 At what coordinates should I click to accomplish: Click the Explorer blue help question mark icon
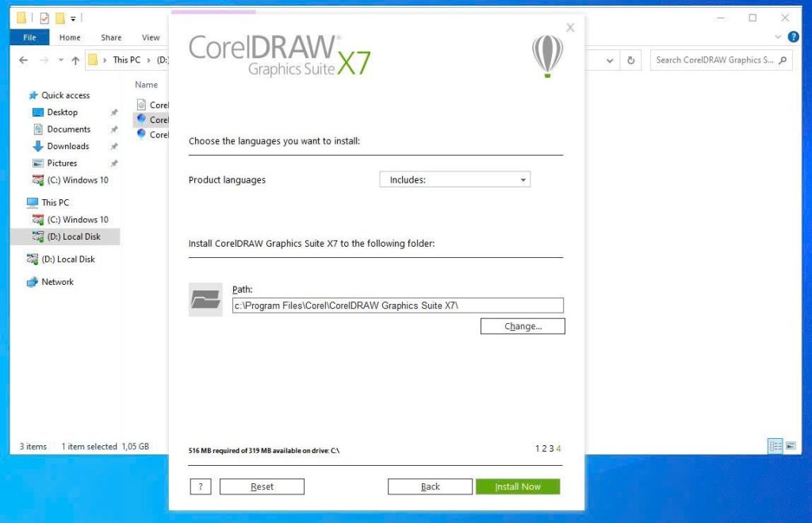pos(793,37)
